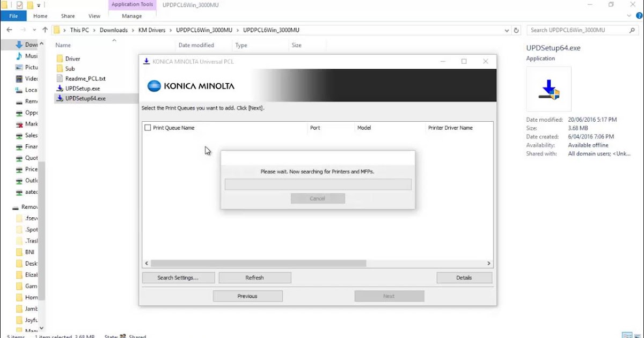Click the Explorer forward arrow
Viewport: 644px width, 338px height.
[x=23, y=30]
